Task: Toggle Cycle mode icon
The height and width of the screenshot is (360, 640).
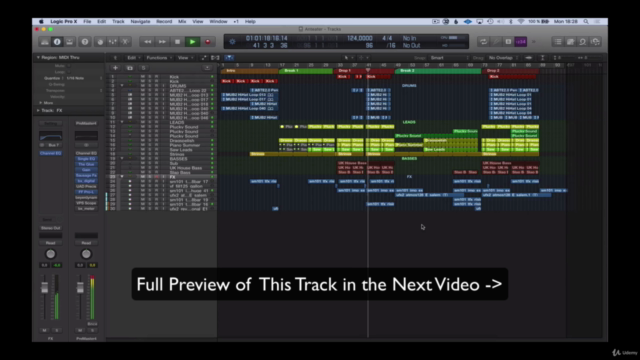Action: [x=484, y=42]
